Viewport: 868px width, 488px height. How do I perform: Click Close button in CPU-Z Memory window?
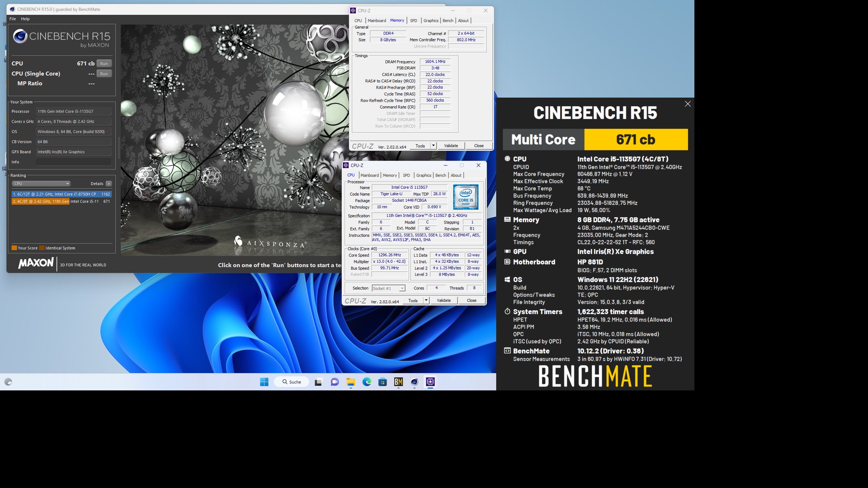[x=479, y=146]
